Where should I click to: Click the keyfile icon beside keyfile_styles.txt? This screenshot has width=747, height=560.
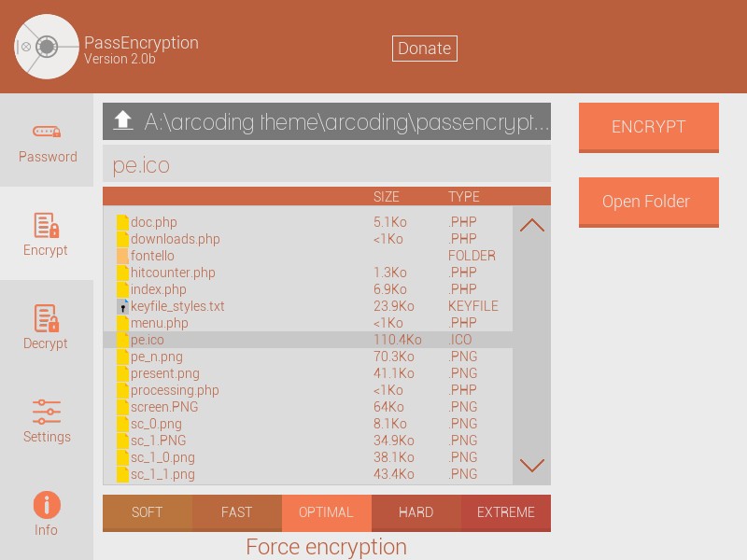122,306
